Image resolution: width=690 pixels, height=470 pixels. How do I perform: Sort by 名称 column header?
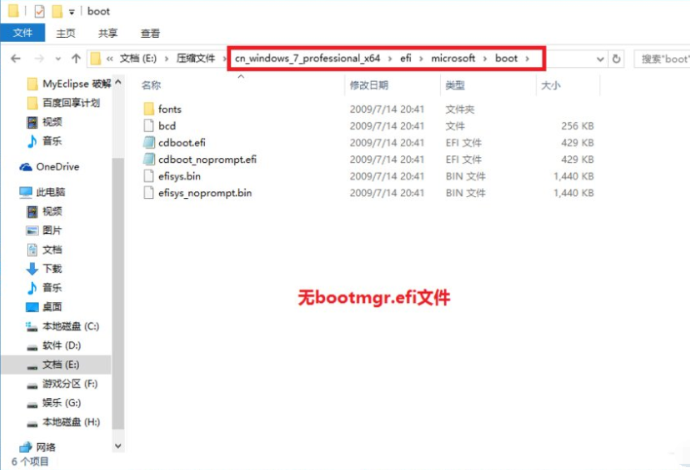tap(151, 85)
